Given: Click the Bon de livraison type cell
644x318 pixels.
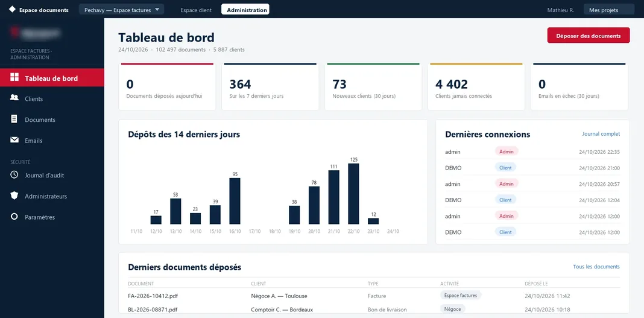Looking at the screenshot, I should point(387,310).
